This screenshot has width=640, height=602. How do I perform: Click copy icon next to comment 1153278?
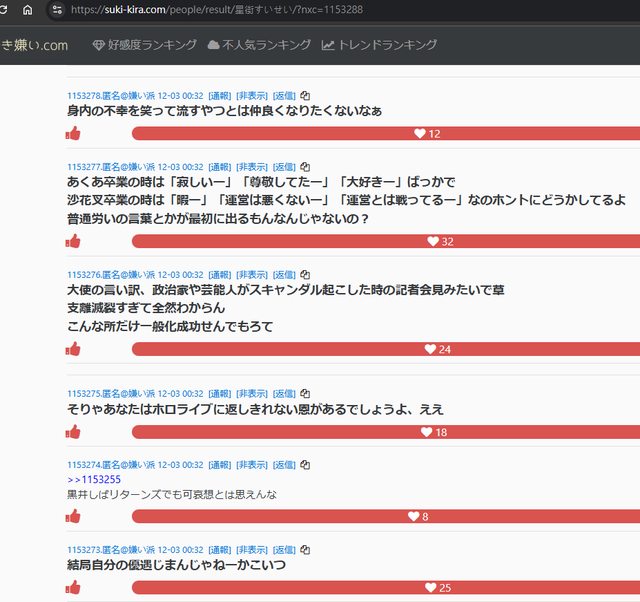click(306, 95)
